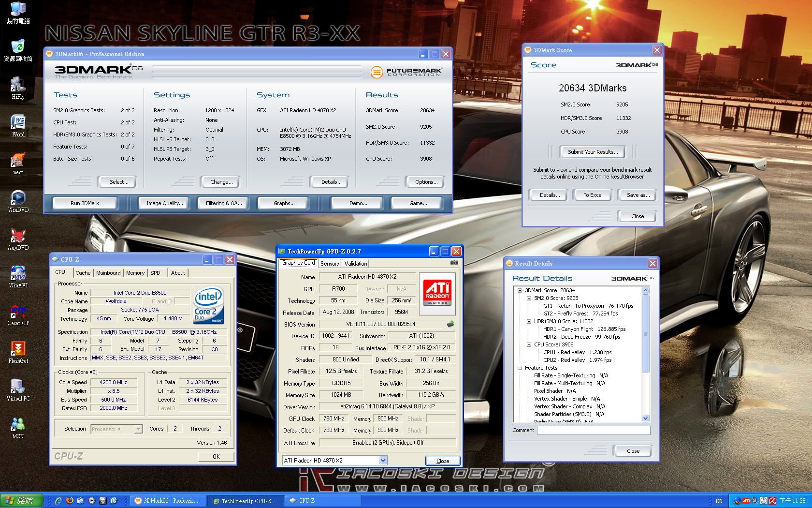The image size is (812, 508).
Task: Click the To Excel button
Action: click(593, 195)
